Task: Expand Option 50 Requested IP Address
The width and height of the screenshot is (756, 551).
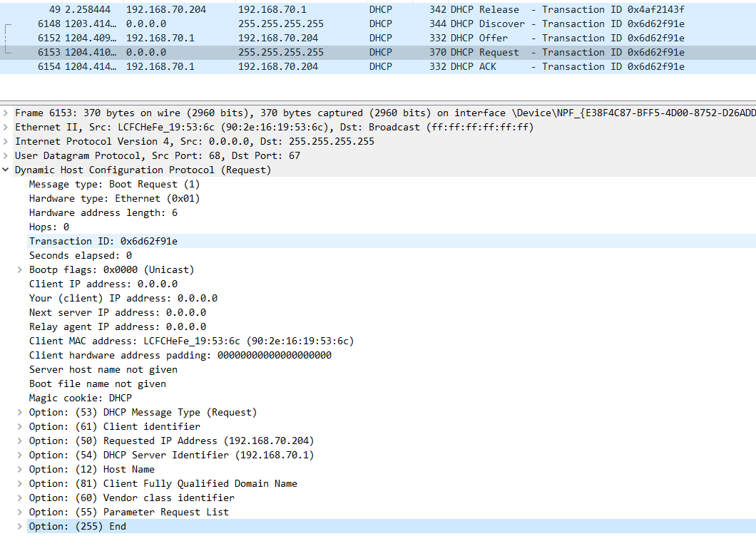Action: (20, 441)
